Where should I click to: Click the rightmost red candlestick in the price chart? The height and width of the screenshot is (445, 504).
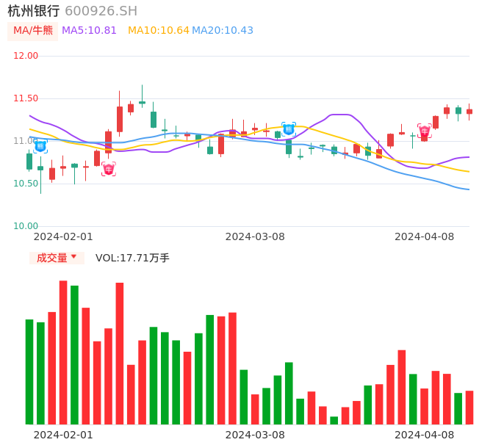(469, 112)
